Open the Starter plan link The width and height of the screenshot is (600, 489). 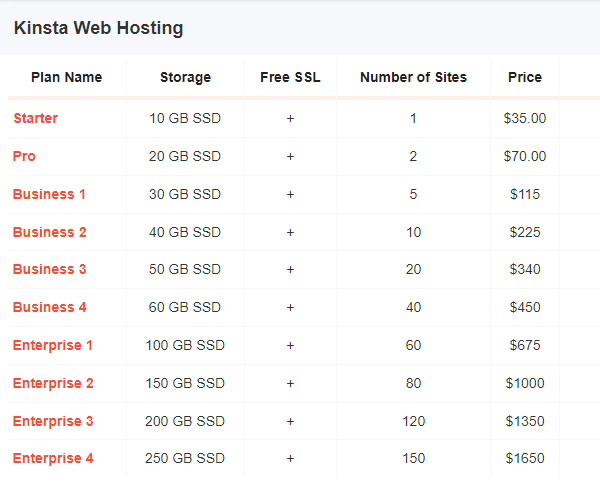[36, 118]
